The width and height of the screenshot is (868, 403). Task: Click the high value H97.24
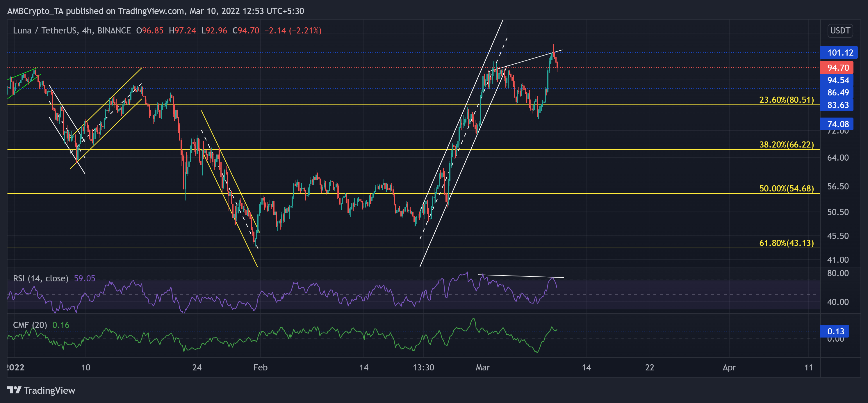click(182, 31)
